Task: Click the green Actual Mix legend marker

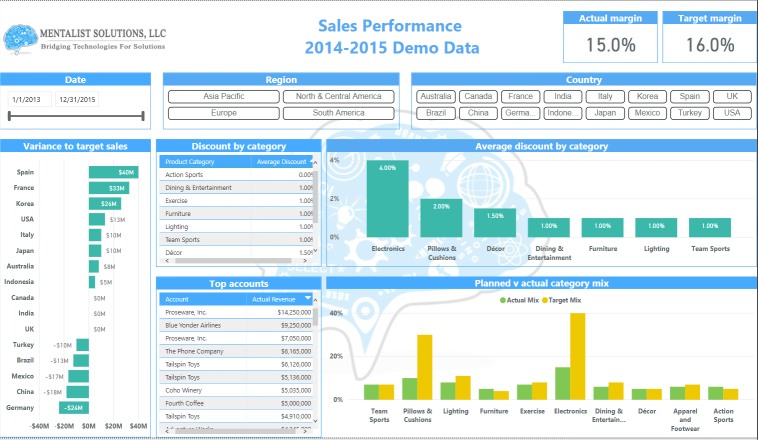Action: (x=503, y=300)
